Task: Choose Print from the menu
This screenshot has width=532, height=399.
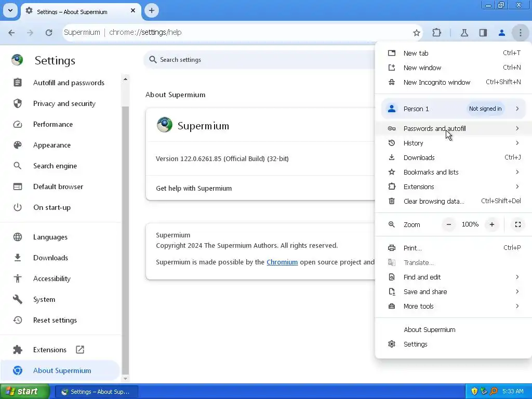Action: tap(454, 248)
